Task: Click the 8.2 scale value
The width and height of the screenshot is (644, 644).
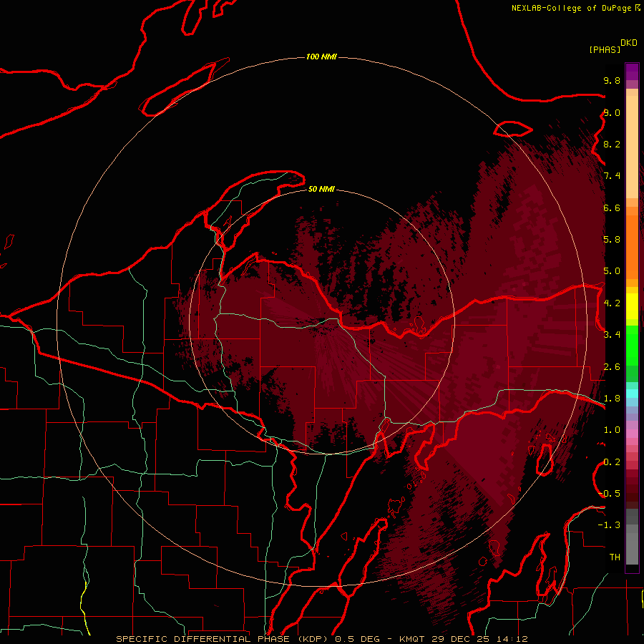Action: [612, 144]
